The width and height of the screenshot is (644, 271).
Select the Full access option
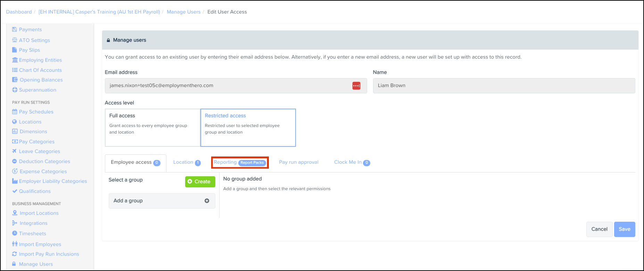152,127
